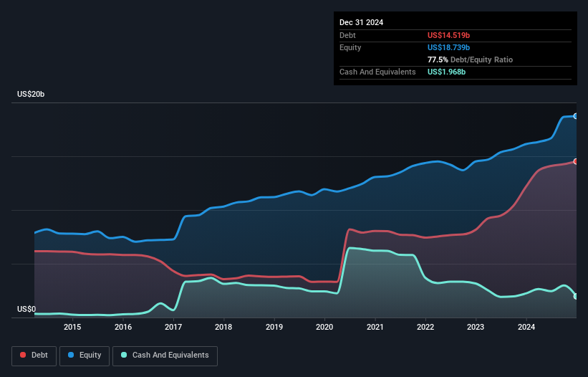Click the Dec 31 2024 tooltip date
Image resolution: width=588 pixels, height=377 pixels.
(x=361, y=22)
